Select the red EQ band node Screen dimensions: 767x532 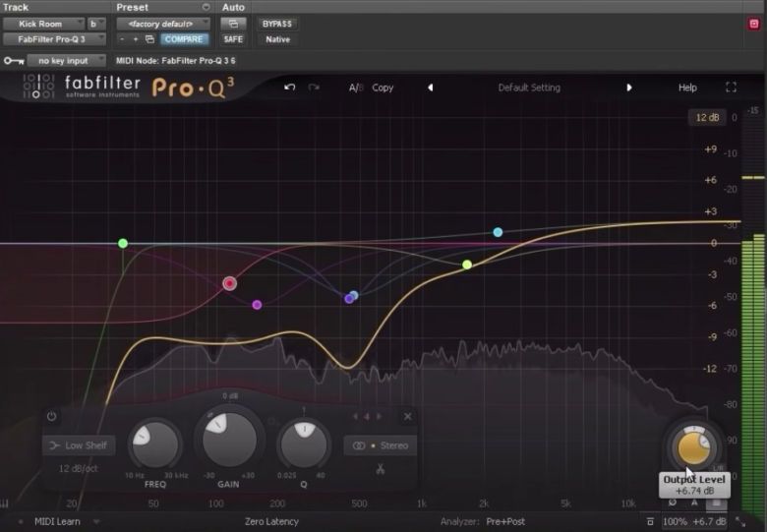[229, 283]
